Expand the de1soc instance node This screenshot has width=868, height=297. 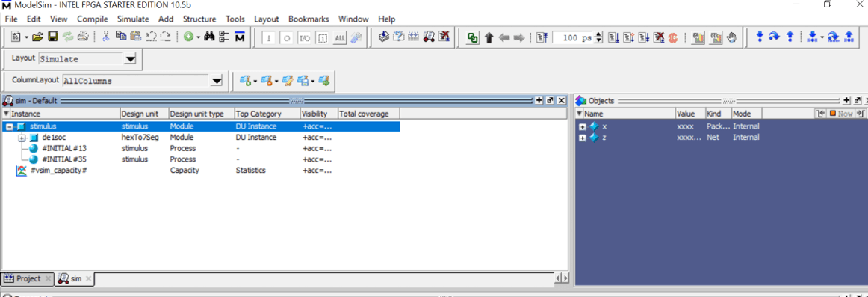[22, 138]
